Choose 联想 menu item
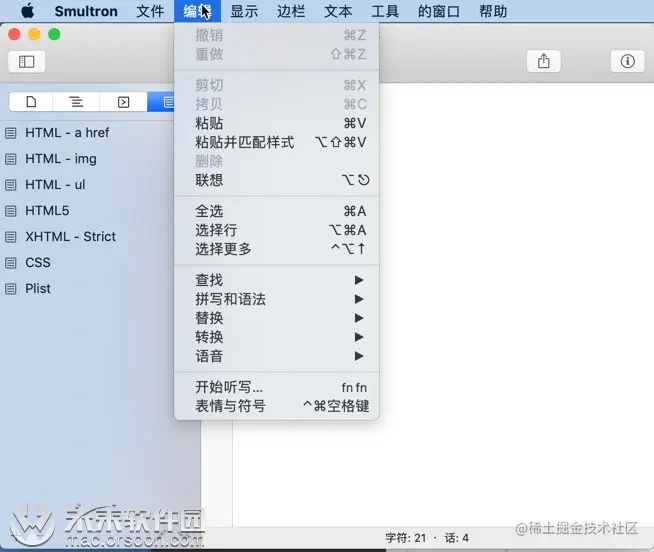 (277, 180)
